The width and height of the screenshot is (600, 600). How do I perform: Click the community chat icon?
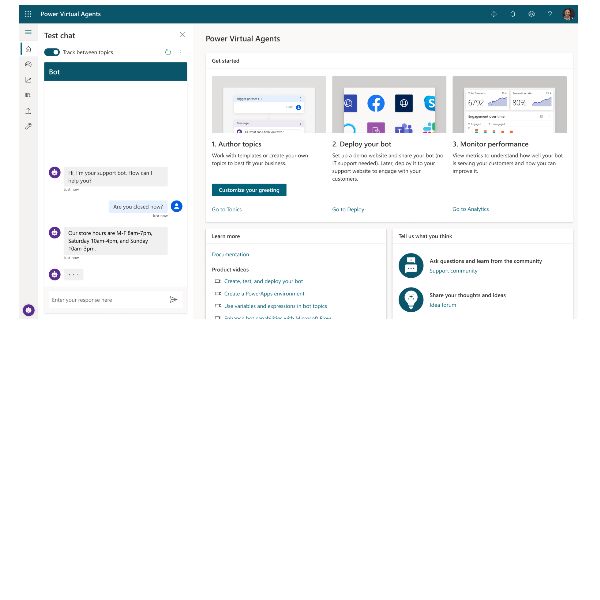411,265
